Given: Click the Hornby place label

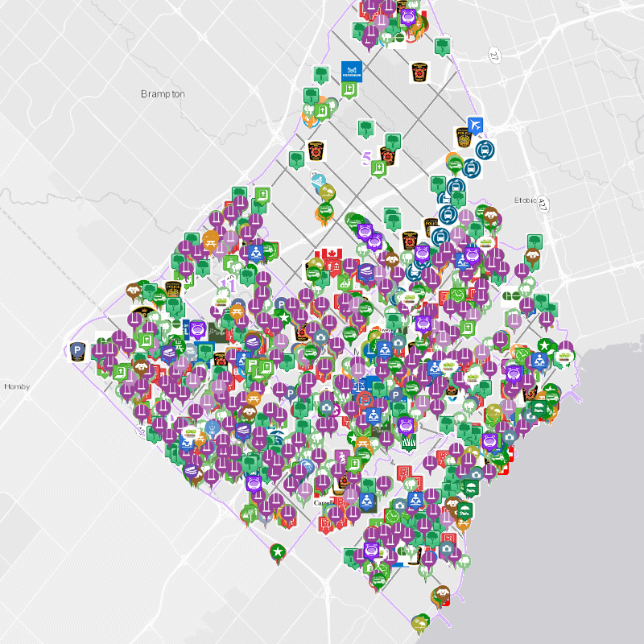Looking at the screenshot, I should [x=16, y=386].
